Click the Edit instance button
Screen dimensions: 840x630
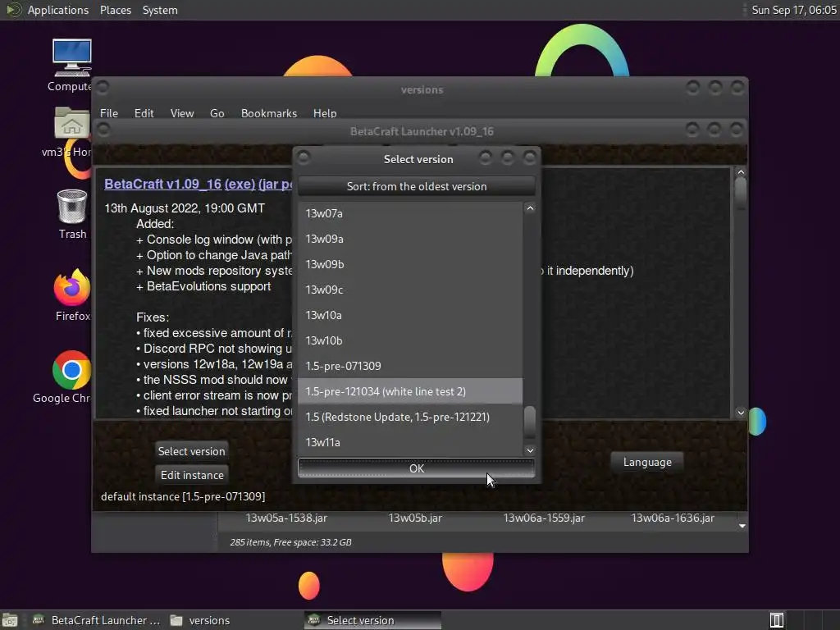pos(191,475)
